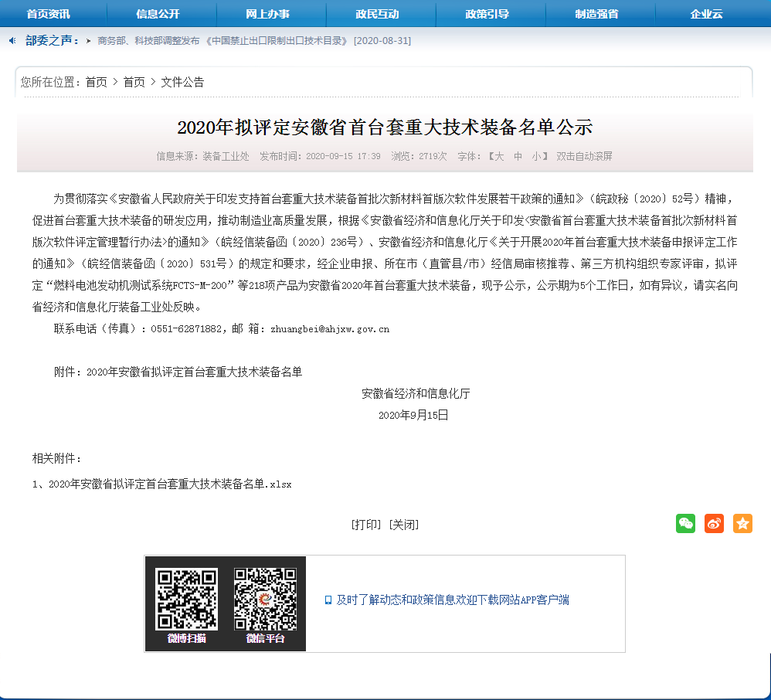Set font size to 中

coord(518,156)
